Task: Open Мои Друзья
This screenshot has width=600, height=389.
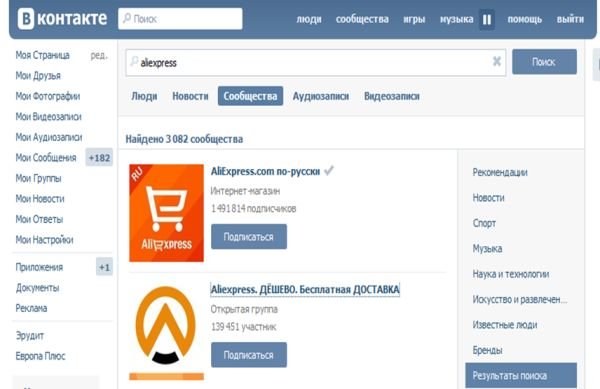Action: coord(38,76)
